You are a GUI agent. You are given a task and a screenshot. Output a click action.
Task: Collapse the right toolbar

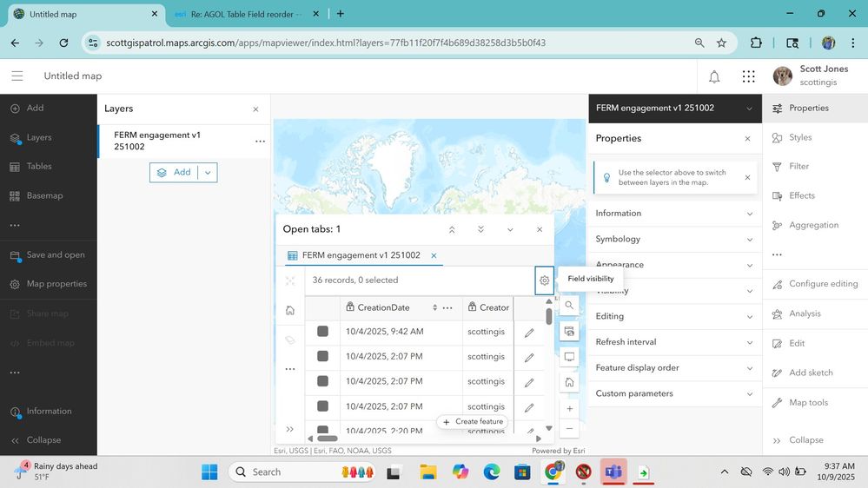coord(798,440)
